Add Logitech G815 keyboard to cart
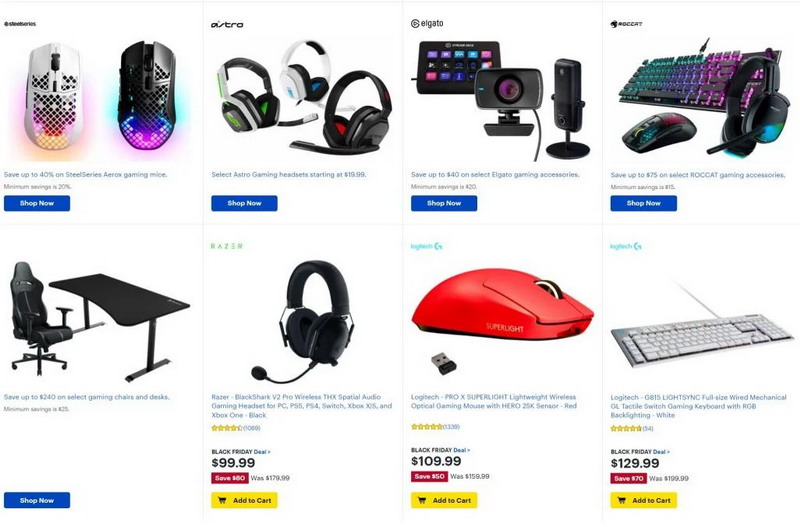Screen dimensions: 800x527 pyautogui.click(x=643, y=500)
